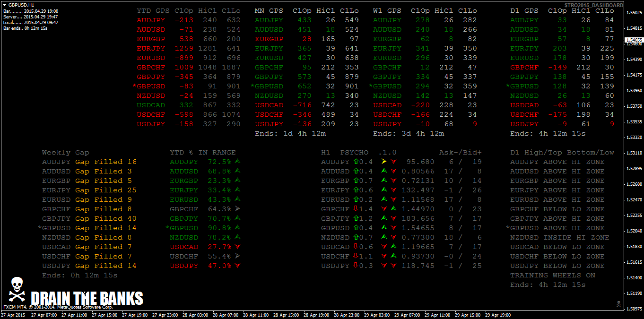
Task: Click green up arrow after GBPJPY 70.7%
Action: click(x=237, y=218)
